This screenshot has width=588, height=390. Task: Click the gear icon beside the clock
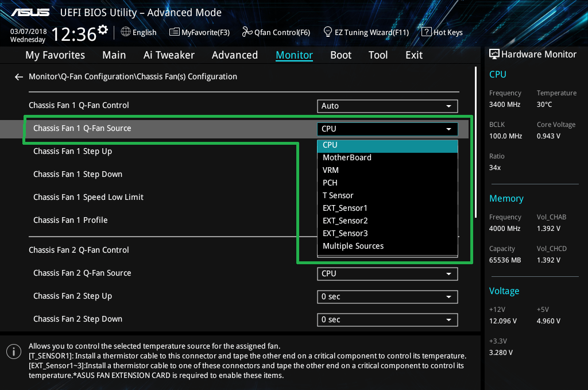103,29
